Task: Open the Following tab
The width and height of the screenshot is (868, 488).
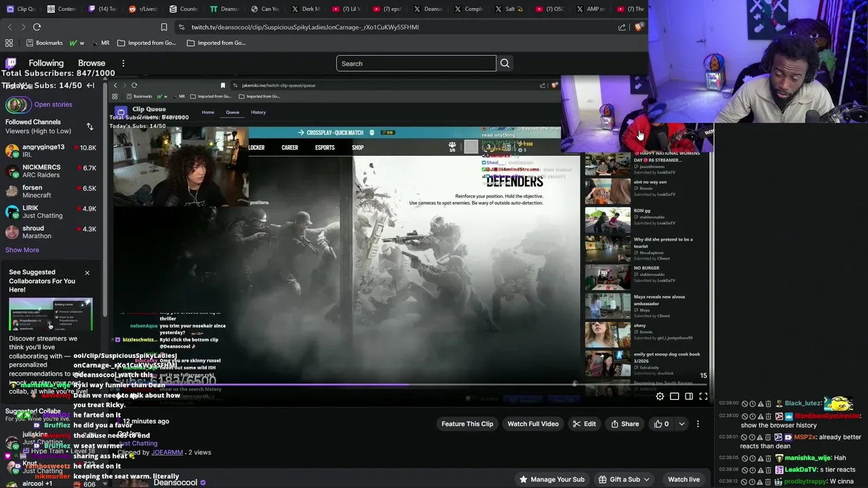Action: point(46,63)
